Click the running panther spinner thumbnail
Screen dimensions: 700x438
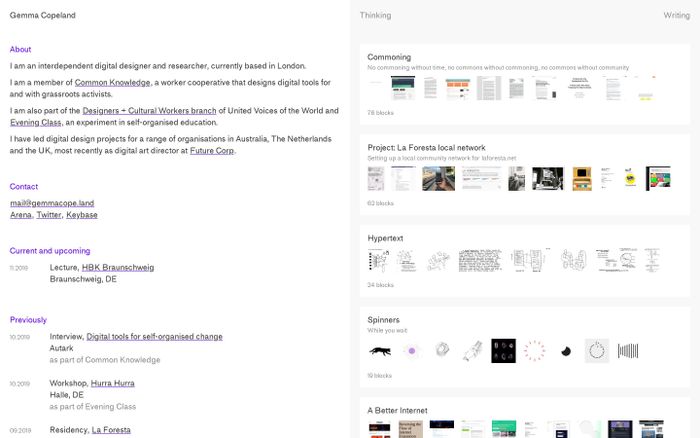pos(380,351)
